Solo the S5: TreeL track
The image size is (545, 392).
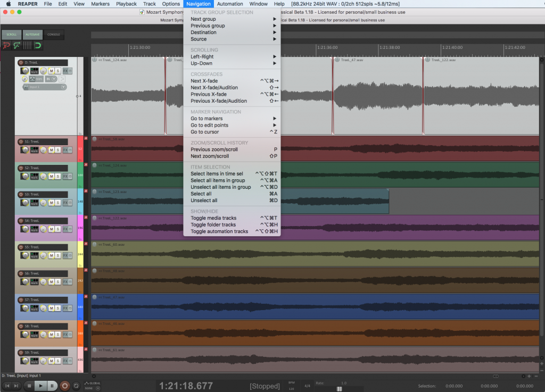tap(57, 255)
